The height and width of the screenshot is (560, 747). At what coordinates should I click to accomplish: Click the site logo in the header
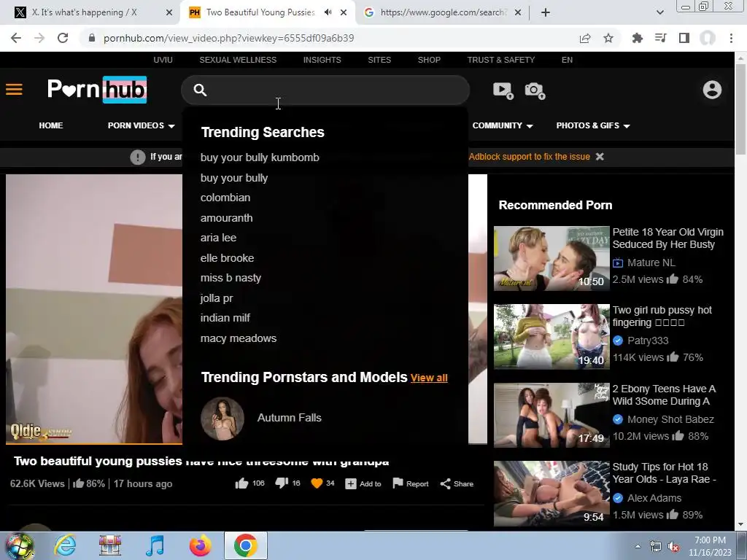tap(97, 90)
